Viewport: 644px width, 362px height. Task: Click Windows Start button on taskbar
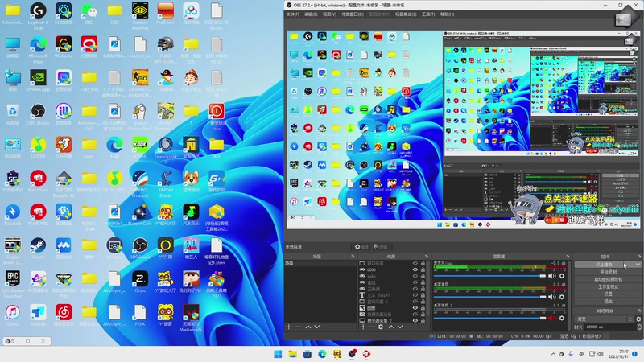click(278, 354)
